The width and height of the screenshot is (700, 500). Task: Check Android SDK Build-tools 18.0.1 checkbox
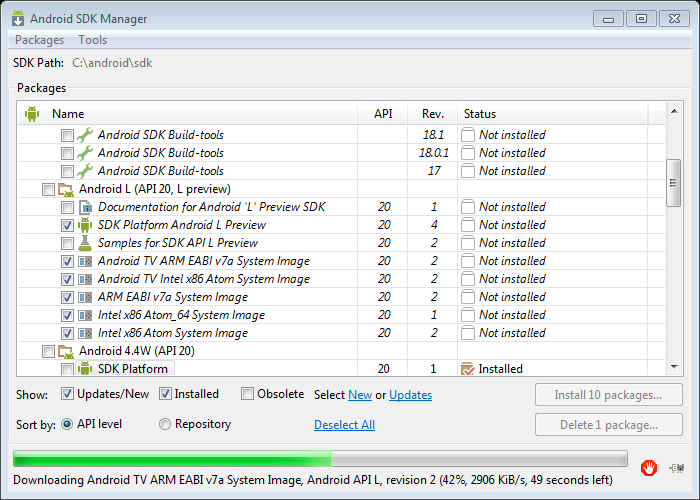pos(67,154)
